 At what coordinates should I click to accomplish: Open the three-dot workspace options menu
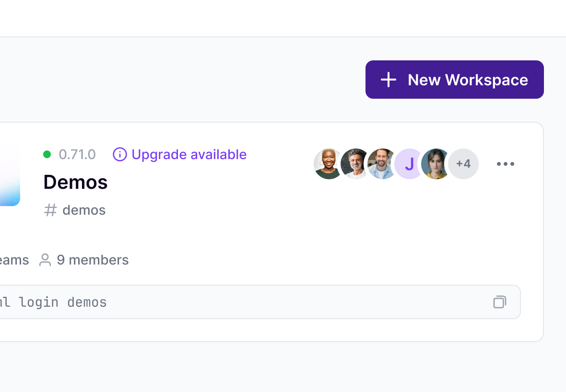[505, 164]
